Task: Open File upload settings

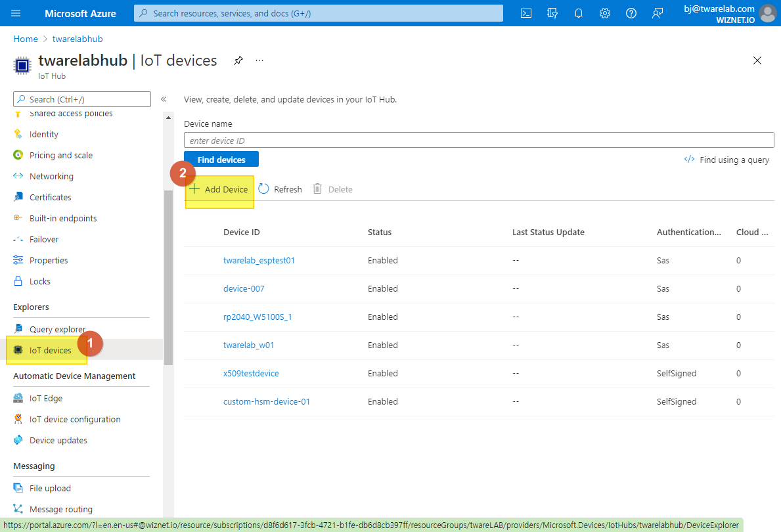Action: coord(50,487)
